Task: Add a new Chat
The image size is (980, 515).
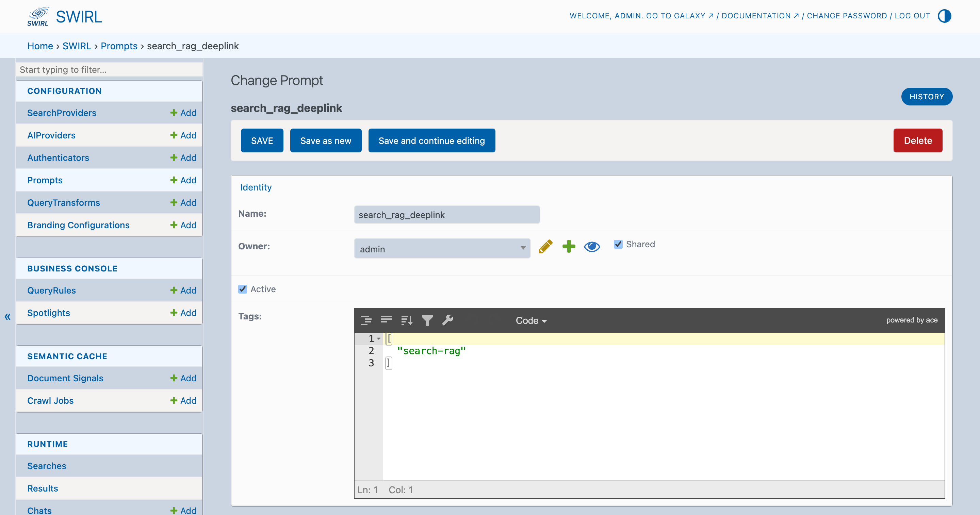Action: (183, 511)
